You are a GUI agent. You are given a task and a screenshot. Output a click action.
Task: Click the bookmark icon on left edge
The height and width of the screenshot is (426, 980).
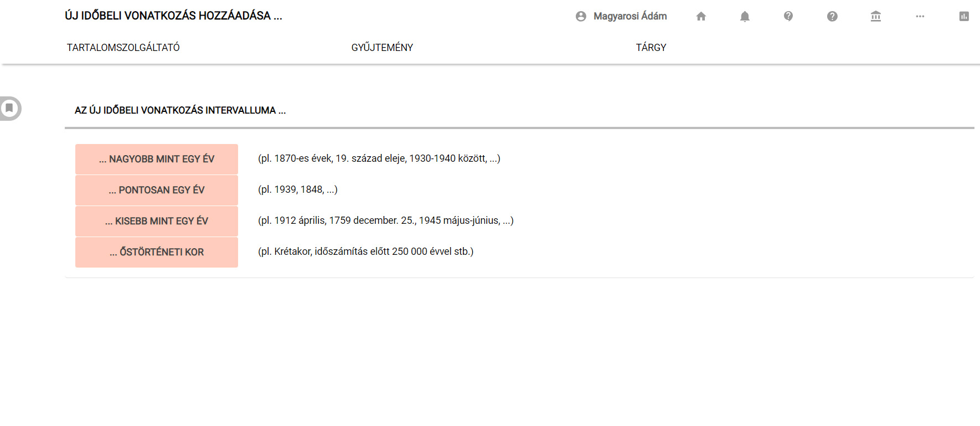coord(9,108)
